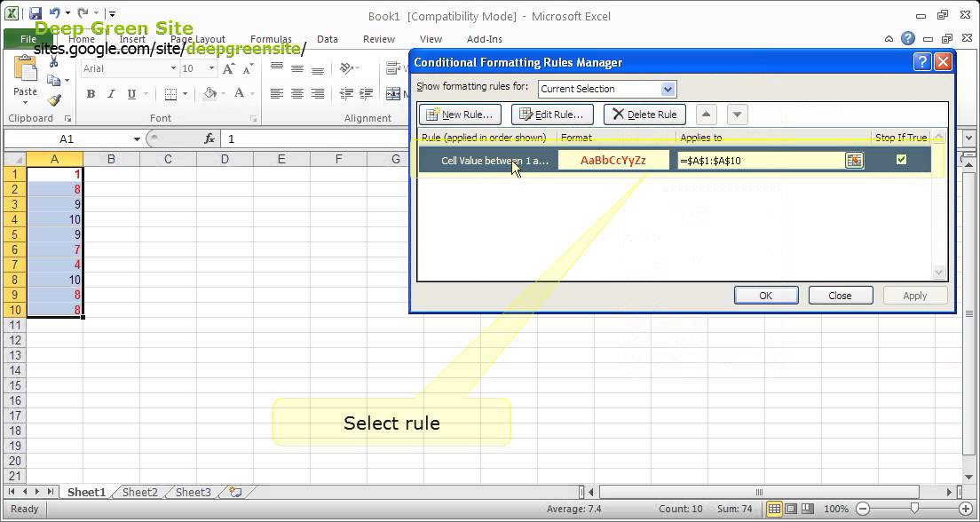Click the Borders icon
This screenshot has height=522, width=980.
click(x=170, y=94)
